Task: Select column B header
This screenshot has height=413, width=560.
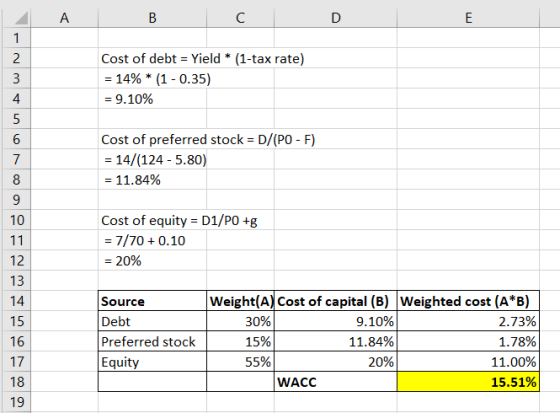Action: 152,18
